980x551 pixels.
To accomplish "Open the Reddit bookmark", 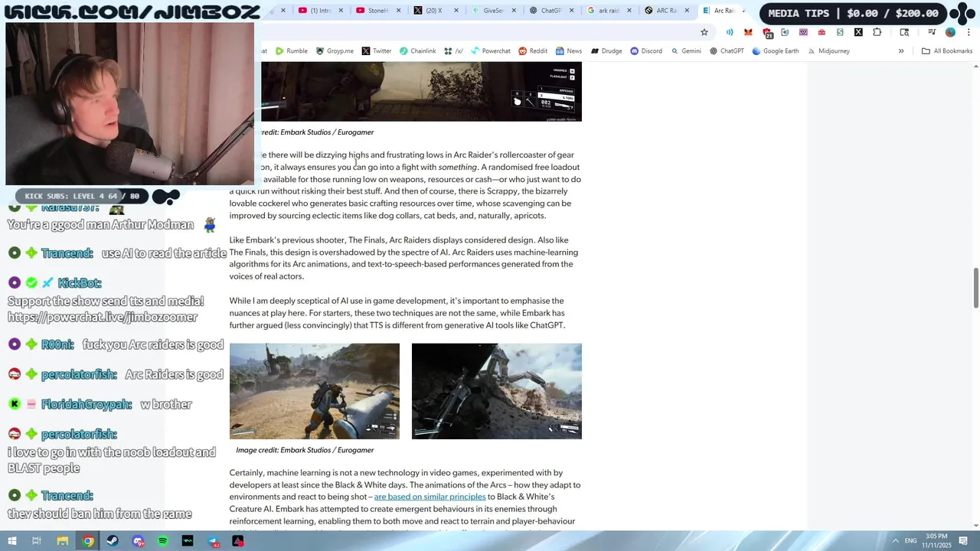I will pyautogui.click(x=533, y=51).
